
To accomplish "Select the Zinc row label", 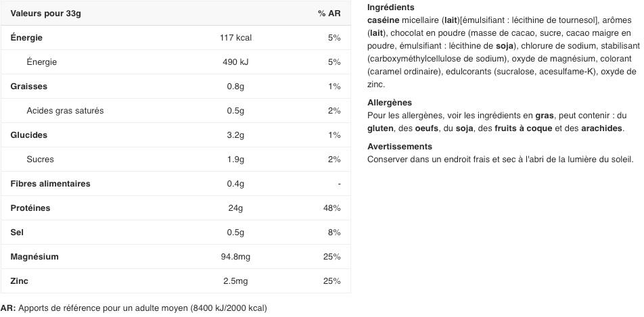I will tap(20, 281).
